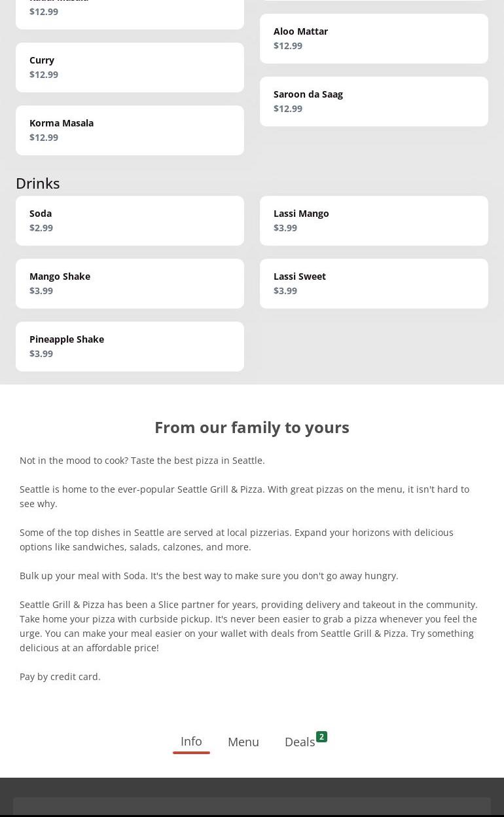Open the Aloo Mattar menu item

[374, 39]
